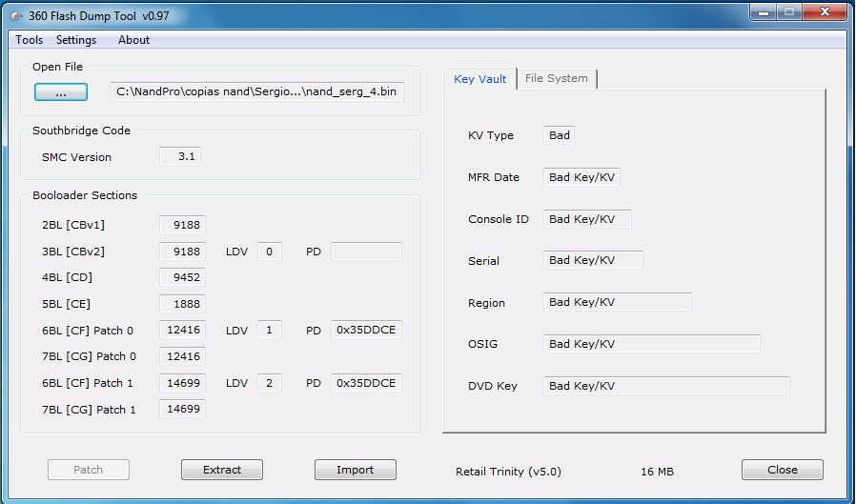The image size is (856, 504).
Task: Click the empty PD field for 3BL [CBv2]
Action: pyautogui.click(x=366, y=252)
